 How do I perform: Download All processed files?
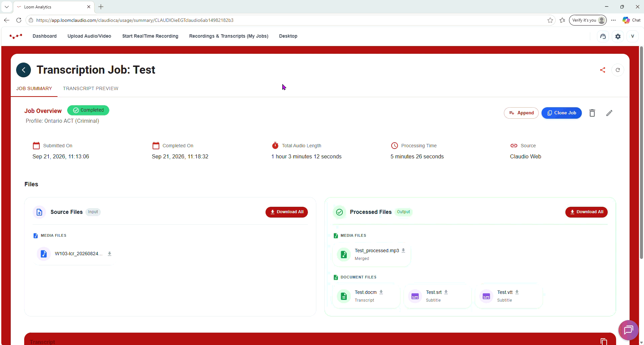tap(587, 212)
